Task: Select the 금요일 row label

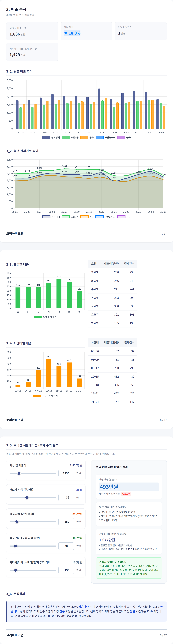Action: 95,306
